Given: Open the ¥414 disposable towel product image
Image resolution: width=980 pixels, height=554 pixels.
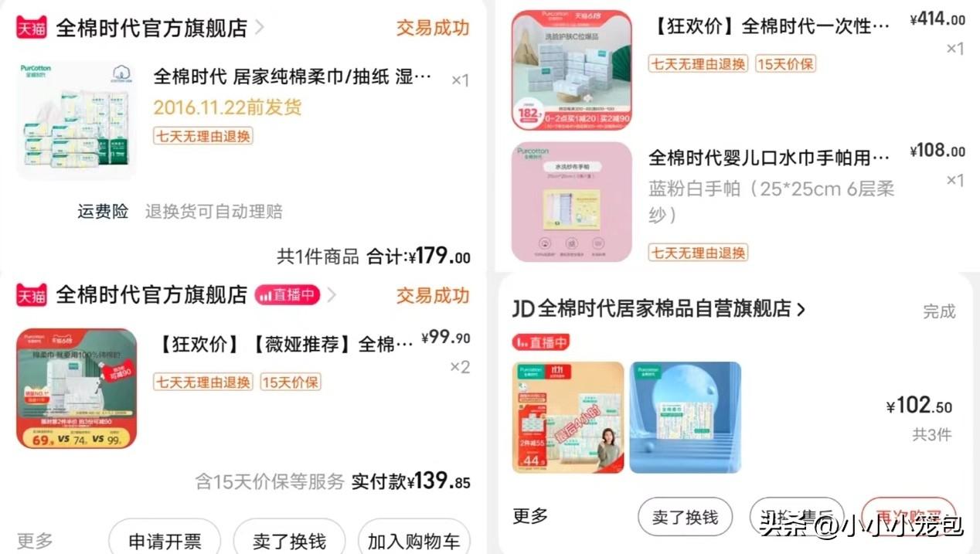Looking at the screenshot, I should [x=572, y=70].
